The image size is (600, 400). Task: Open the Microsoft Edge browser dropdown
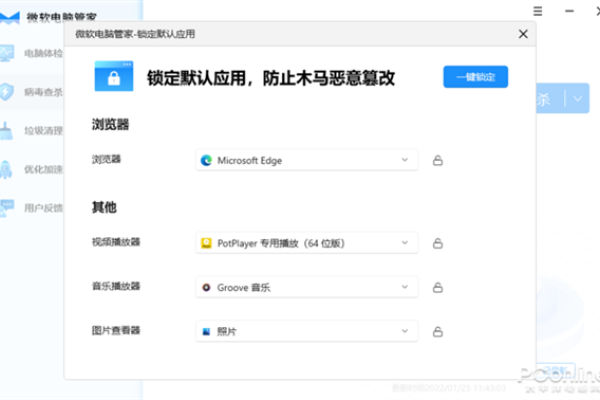click(x=307, y=160)
